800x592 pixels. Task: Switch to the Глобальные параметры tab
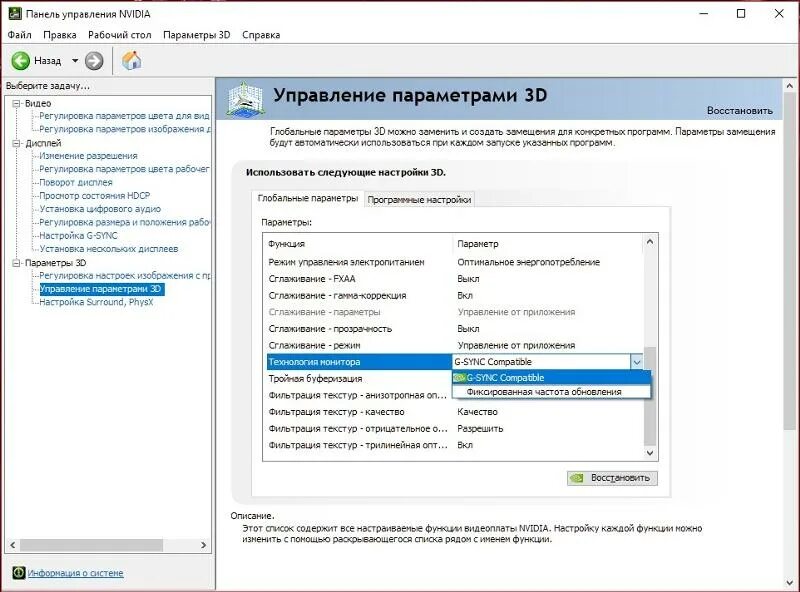(x=307, y=198)
